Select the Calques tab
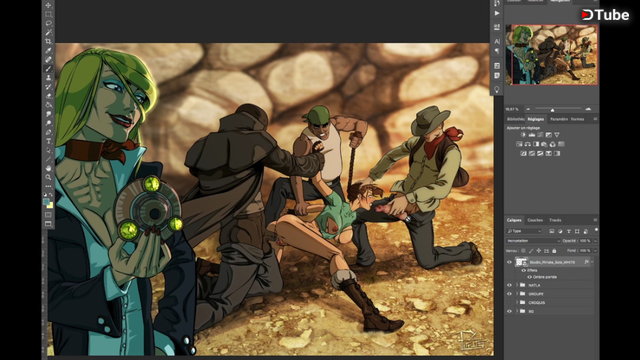Image resolution: width=640 pixels, height=360 pixels. 514,220
